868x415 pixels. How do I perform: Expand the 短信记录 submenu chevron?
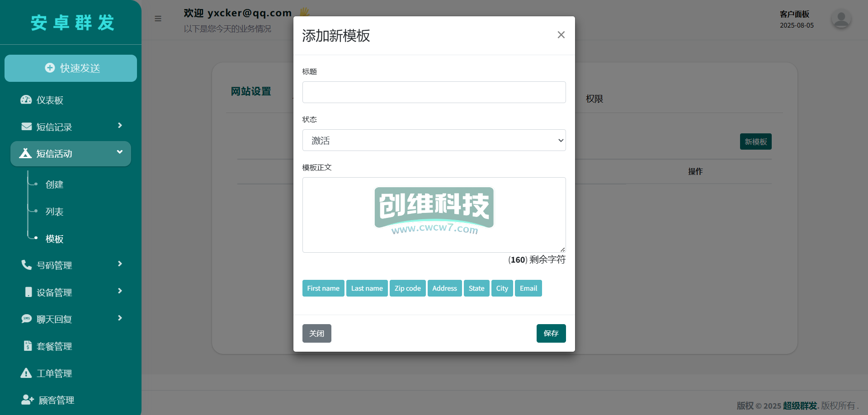tap(120, 126)
